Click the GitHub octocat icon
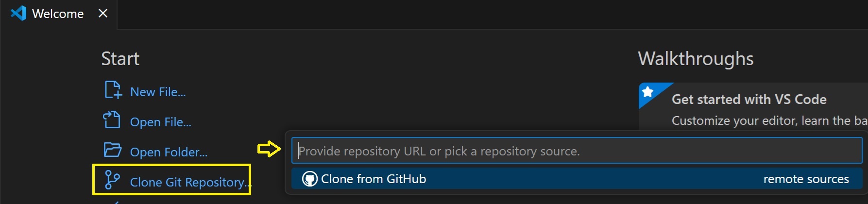Image resolution: width=868 pixels, height=204 pixels. (309, 179)
